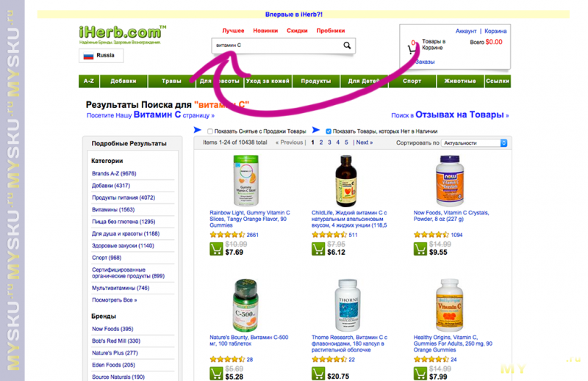Viewport: 588px width, 381px height.
Task: Open the Скидки link at top
Action: tap(297, 31)
